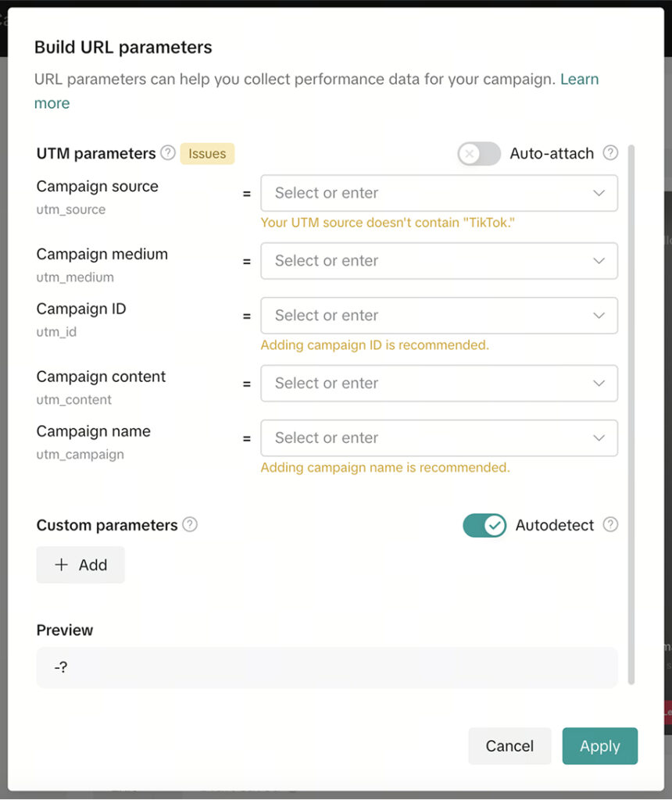The image size is (672, 800).
Task: Click the Apply button
Action: pos(599,746)
